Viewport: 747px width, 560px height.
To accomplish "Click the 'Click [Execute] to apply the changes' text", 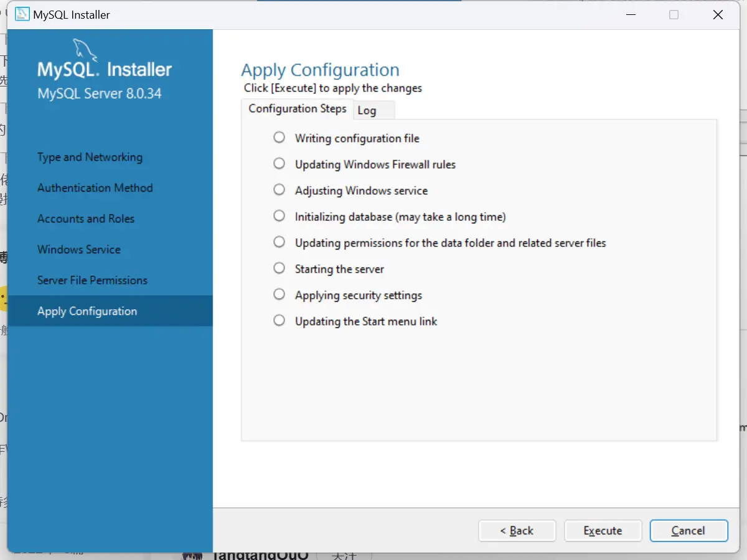I will tap(333, 88).
